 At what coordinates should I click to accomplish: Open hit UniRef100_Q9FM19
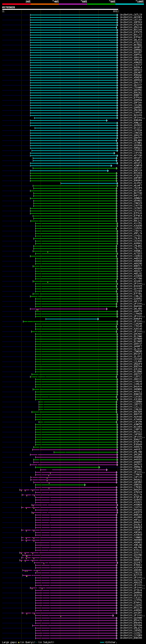(131, 22)
